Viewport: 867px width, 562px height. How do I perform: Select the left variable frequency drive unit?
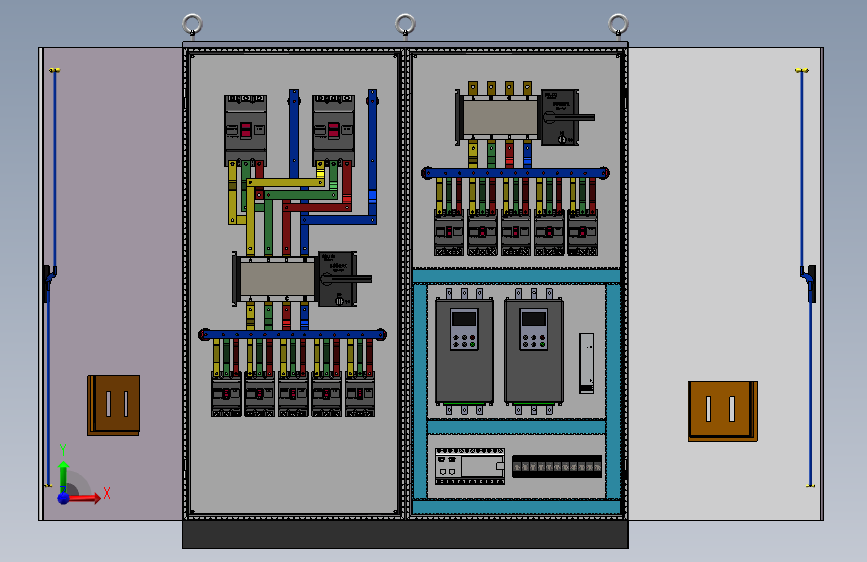pos(464,351)
